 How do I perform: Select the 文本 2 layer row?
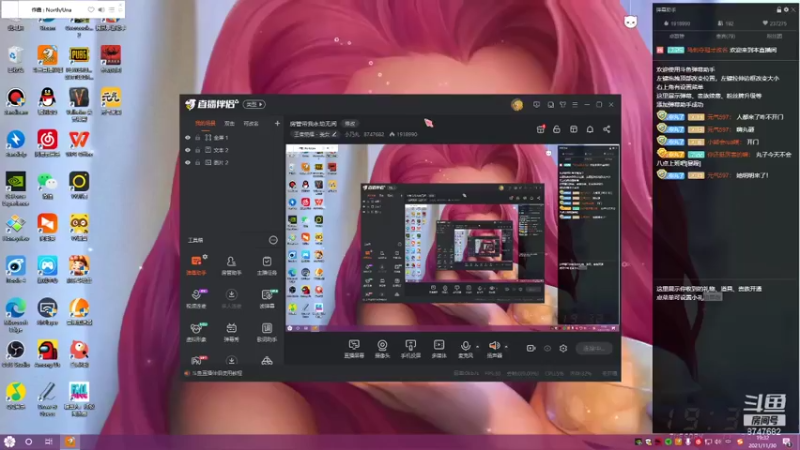(x=233, y=150)
